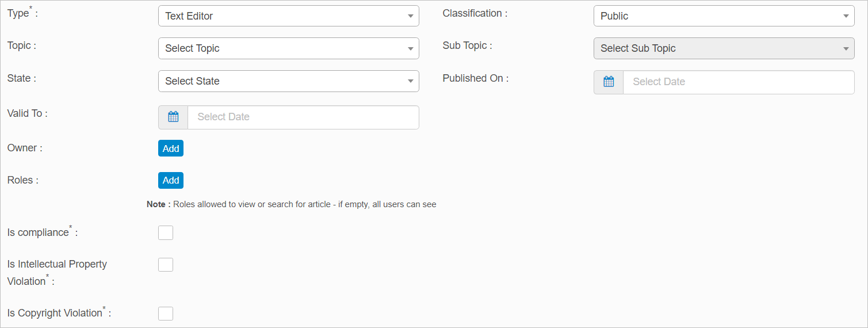Click the caret arrow in Classification field
Screen dimensions: 868x328
point(846,16)
